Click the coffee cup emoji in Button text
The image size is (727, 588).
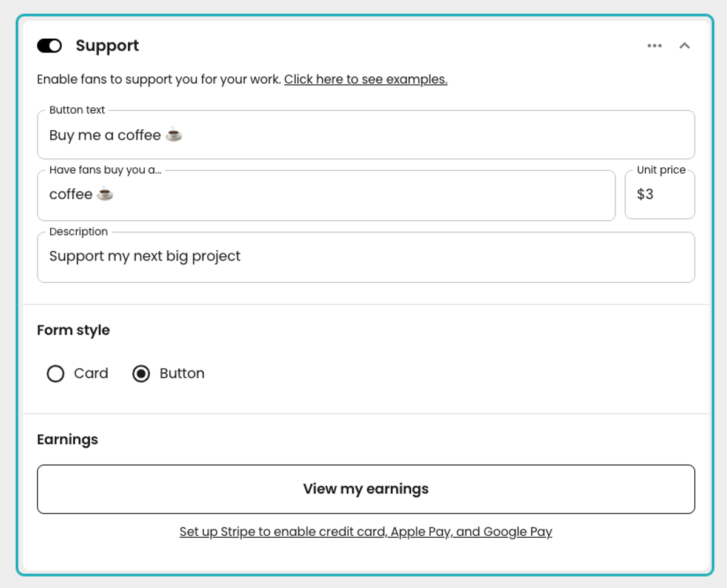pos(174,134)
